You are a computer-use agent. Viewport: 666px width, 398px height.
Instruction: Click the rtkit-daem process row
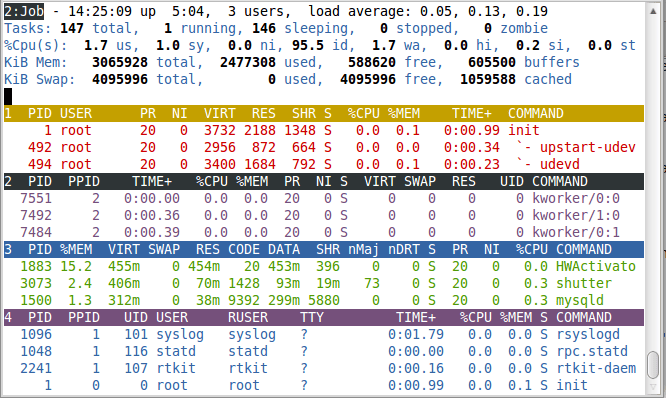click(x=324, y=368)
